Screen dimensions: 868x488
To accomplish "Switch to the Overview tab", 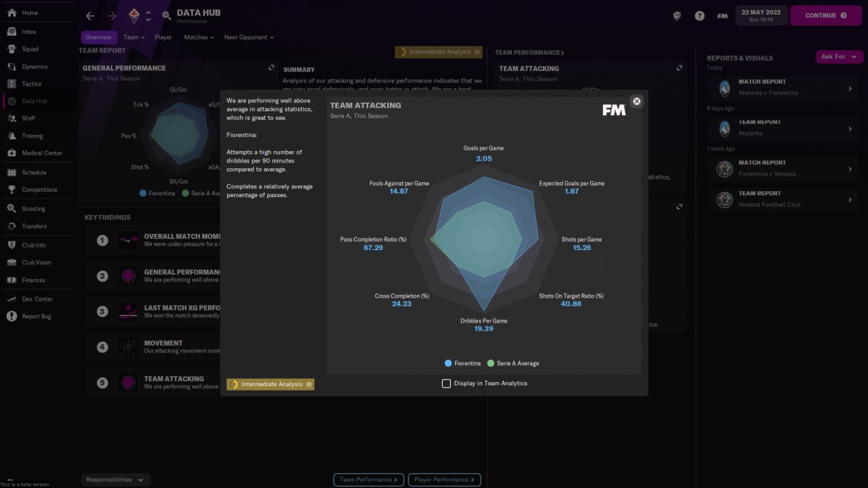I will point(99,37).
